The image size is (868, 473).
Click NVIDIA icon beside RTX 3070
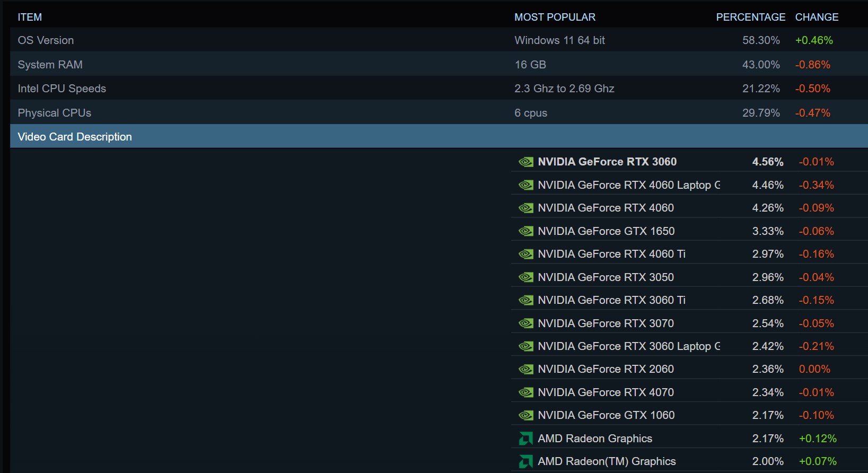pyautogui.click(x=526, y=323)
